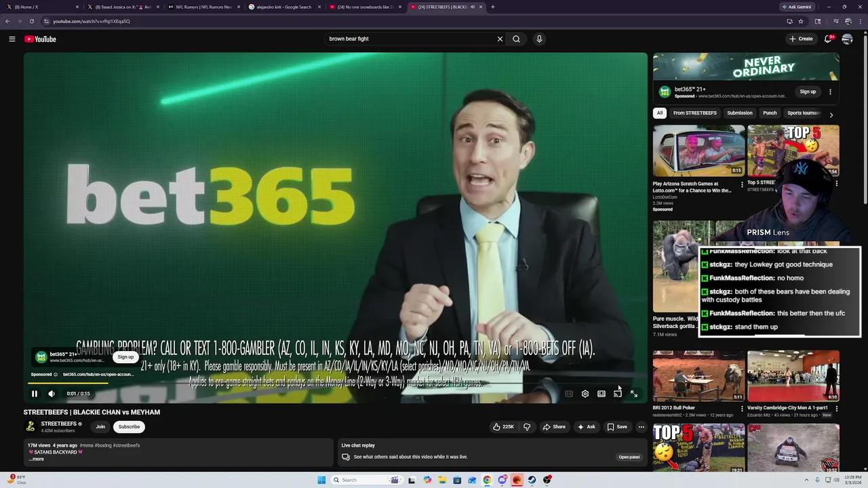Reload the page

[31, 21]
